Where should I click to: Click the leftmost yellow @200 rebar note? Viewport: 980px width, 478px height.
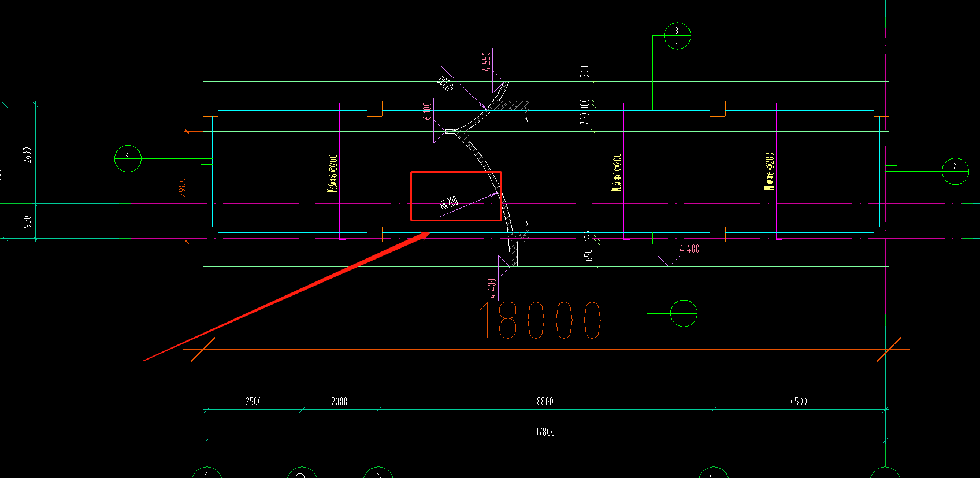[332, 173]
